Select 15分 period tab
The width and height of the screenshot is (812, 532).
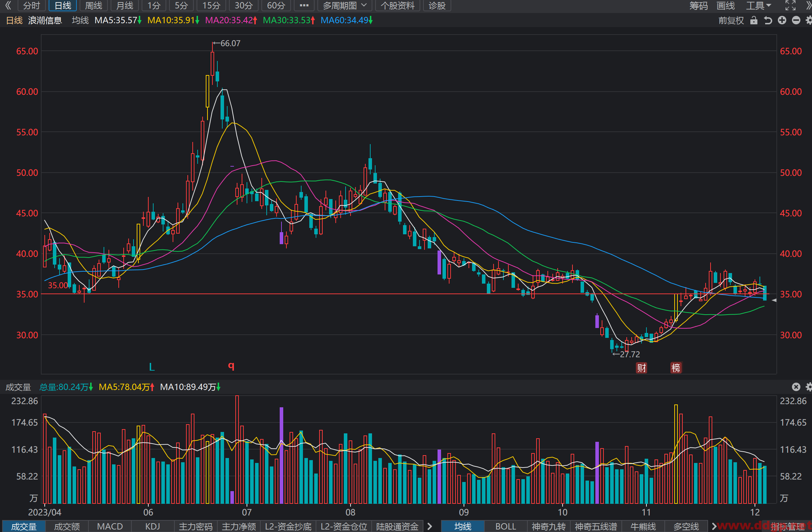(x=211, y=5)
